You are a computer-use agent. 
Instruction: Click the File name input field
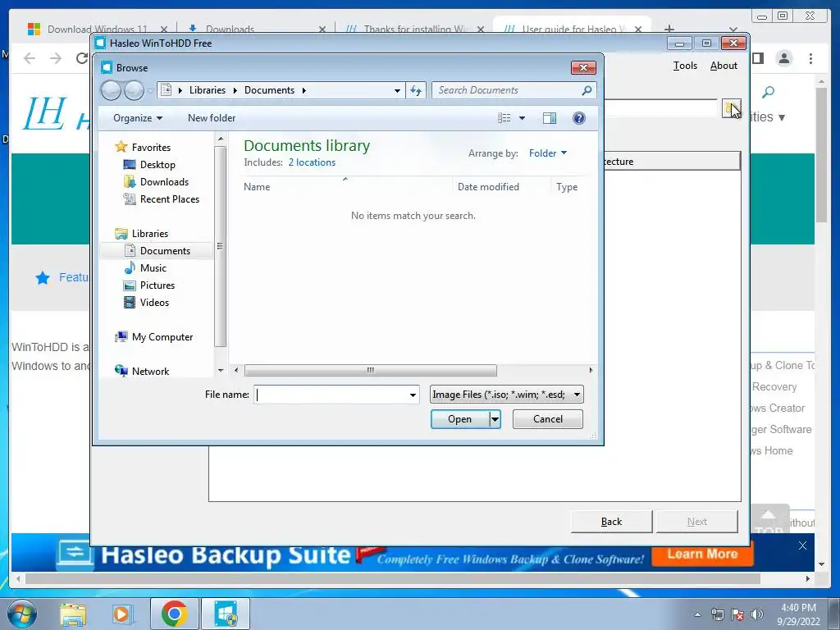[331, 395]
